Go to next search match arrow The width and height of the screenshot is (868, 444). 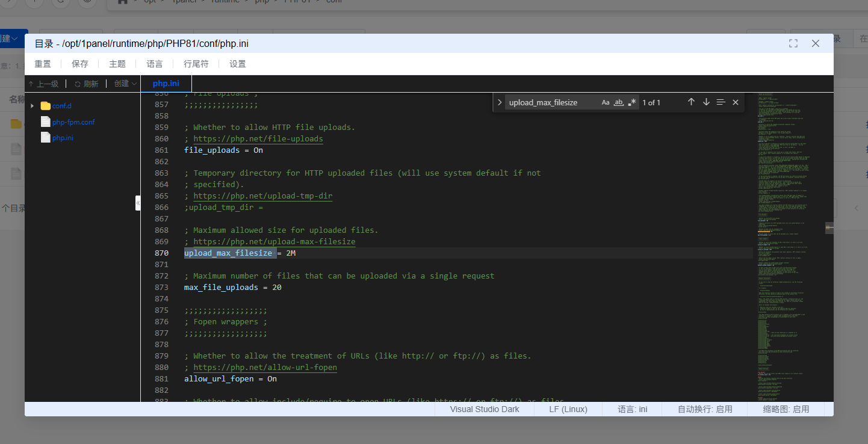point(706,102)
